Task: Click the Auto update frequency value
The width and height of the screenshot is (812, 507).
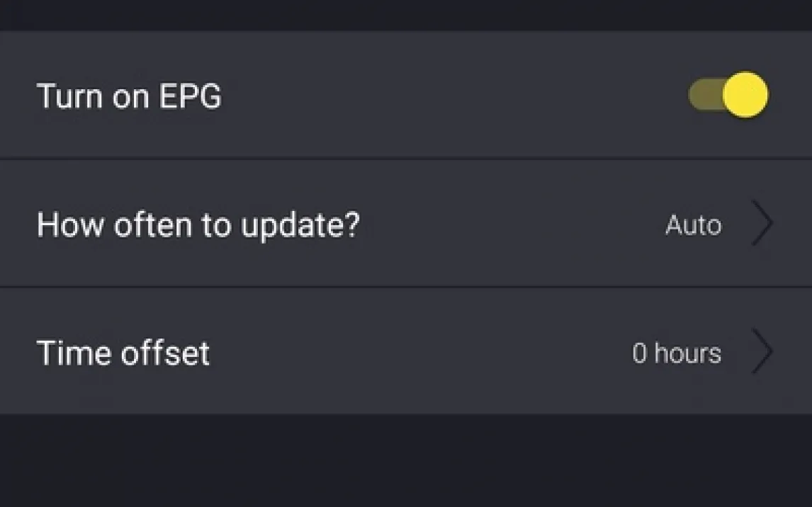Action: pos(693,225)
